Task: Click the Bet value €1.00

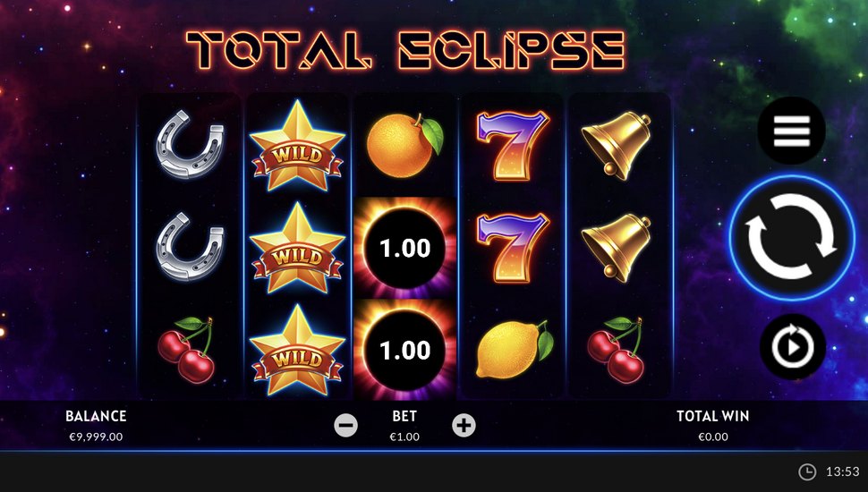Action: click(x=404, y=437)
